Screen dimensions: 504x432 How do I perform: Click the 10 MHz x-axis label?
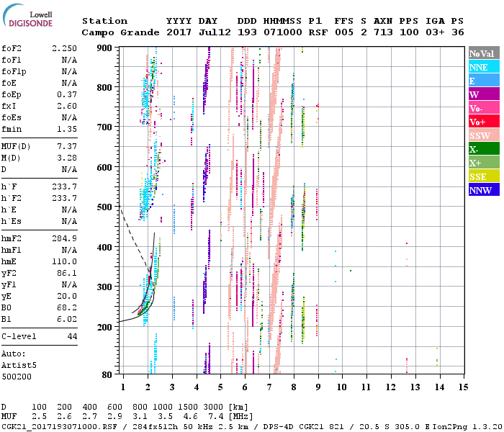[x=342, y=387]
